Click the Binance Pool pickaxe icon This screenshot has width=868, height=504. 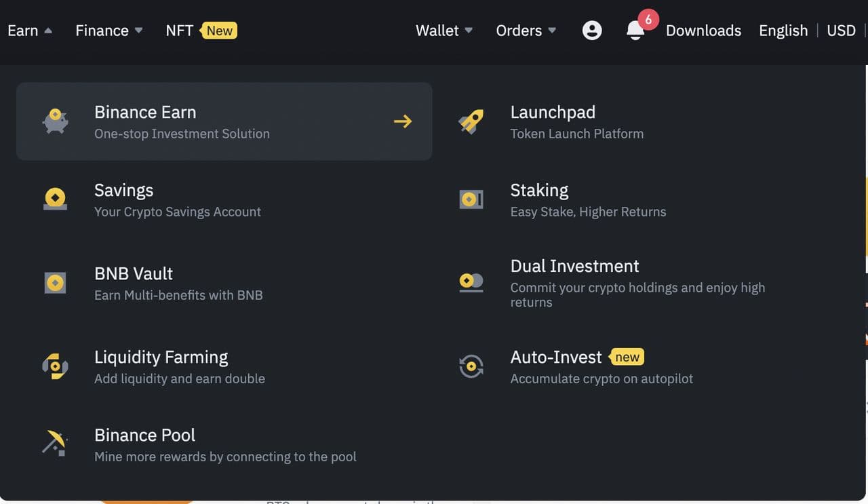(55, 444)
